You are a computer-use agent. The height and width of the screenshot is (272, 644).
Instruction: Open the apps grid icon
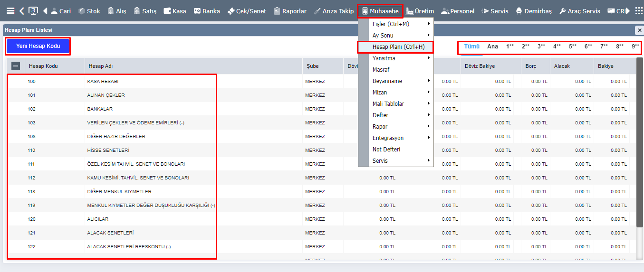click(x=639, y=11)
